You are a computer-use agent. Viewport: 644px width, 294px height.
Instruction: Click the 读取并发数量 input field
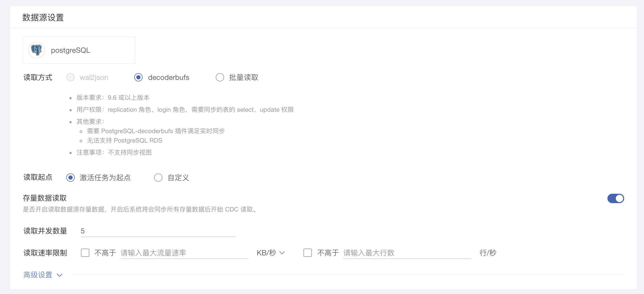pyautogui.click(x=158, y=231)
